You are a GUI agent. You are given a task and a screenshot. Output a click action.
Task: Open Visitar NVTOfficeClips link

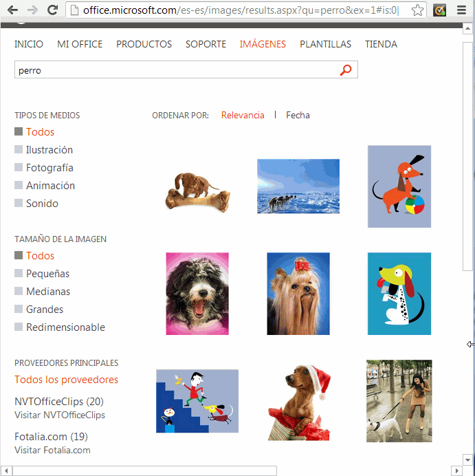[60, 415]
